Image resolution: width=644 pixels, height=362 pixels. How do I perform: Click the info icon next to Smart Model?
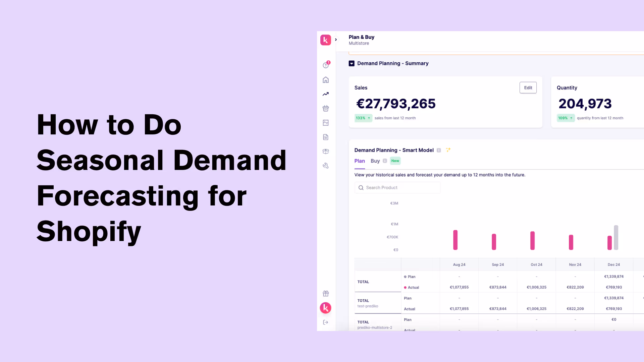point(439,150)
